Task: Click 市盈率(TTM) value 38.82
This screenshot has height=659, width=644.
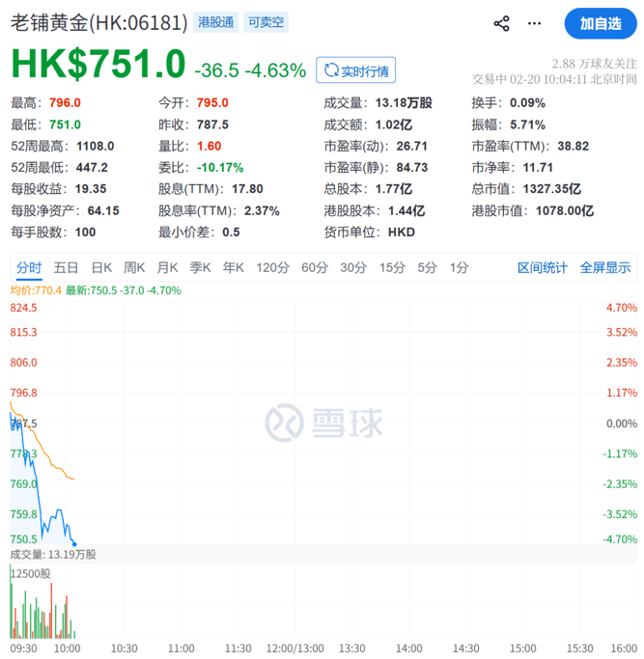Action: pos(573,147)
